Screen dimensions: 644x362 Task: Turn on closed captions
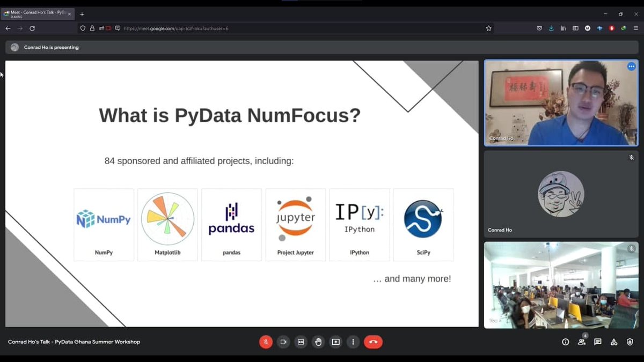pos(301,342)
